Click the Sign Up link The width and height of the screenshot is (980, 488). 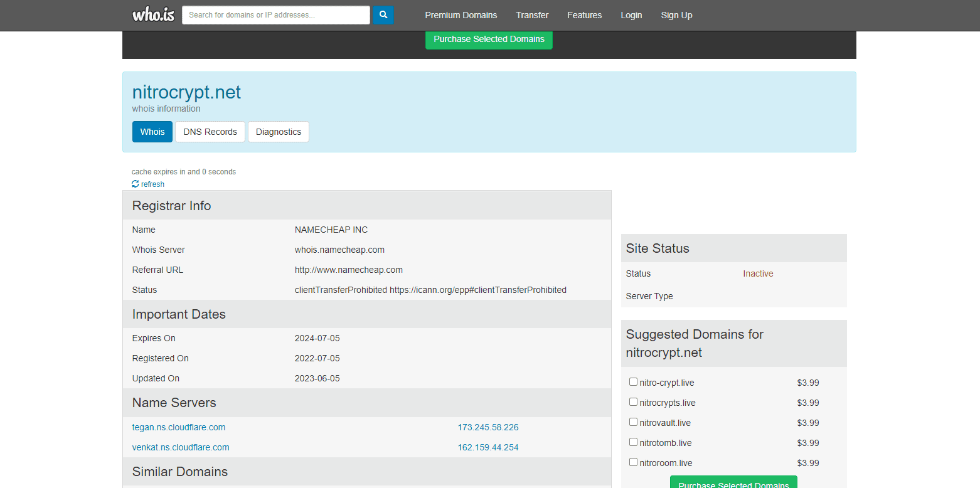pyautogui.click(x=676, y=15)
